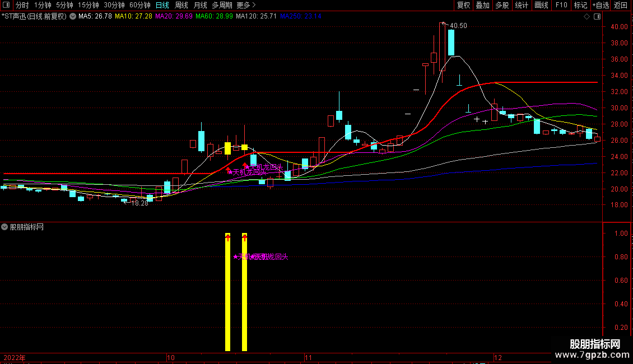Open F10 company information

click(x=561, y=5)
